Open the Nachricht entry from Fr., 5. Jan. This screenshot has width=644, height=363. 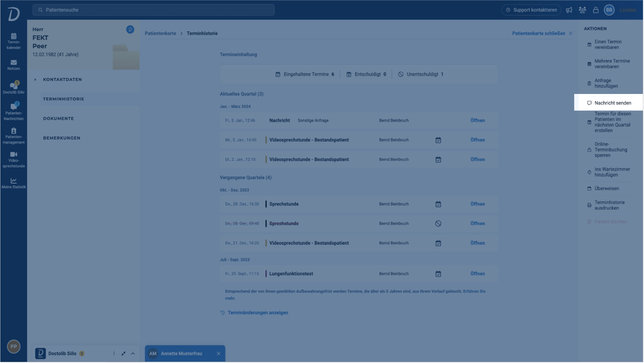click(478, 121)
